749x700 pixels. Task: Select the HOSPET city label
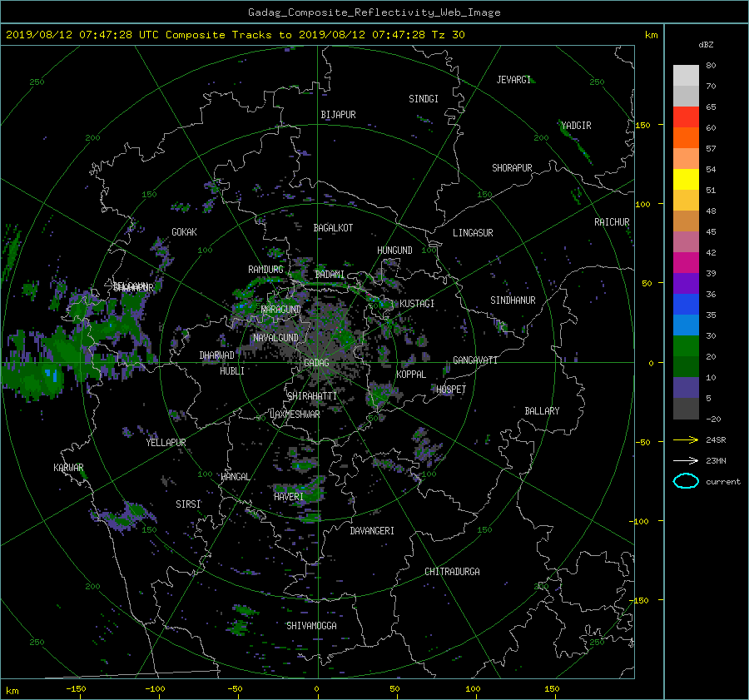pyautogui.click(x=451, y=390)
